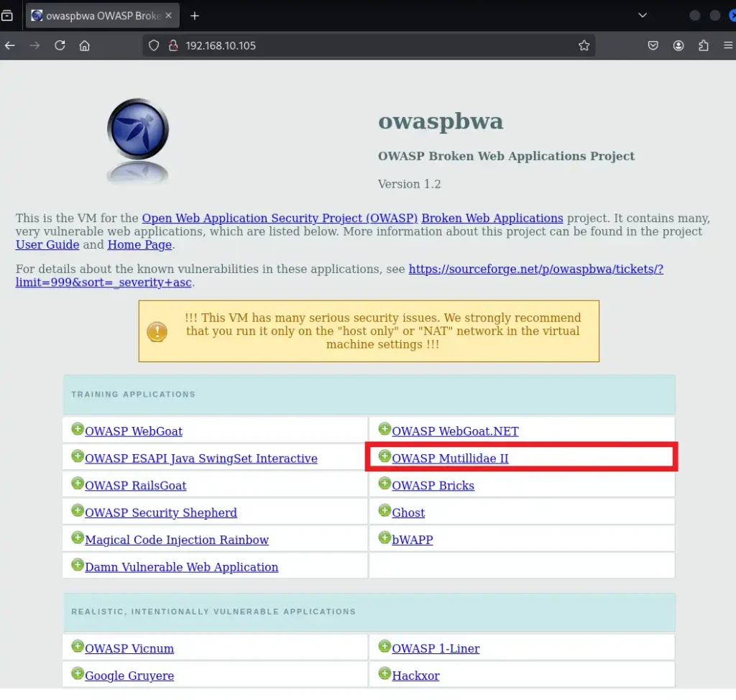Open the bWAPP link
This screenshot has width=736, height=700.
pyautogui.click(x=413, y=540)
